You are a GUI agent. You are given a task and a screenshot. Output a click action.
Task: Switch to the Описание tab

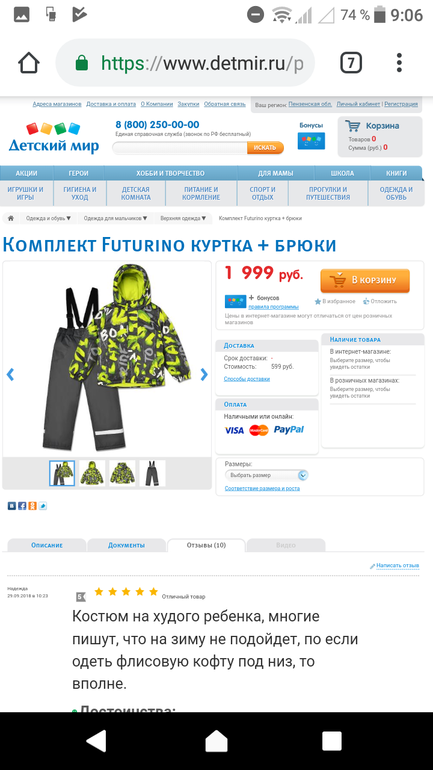coord(47,545)
